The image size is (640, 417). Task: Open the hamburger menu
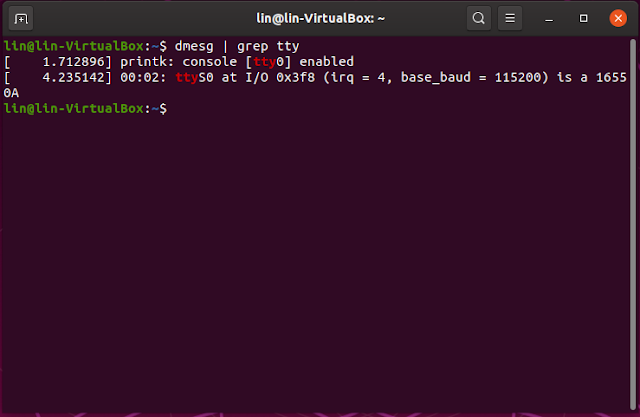pos(510,18)
